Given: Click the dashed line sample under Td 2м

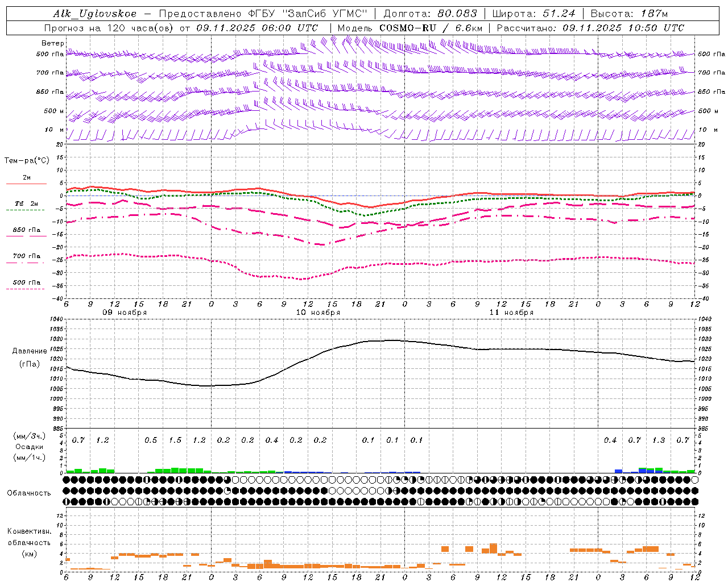Looking at the screenshot, I should coord(25,210).
